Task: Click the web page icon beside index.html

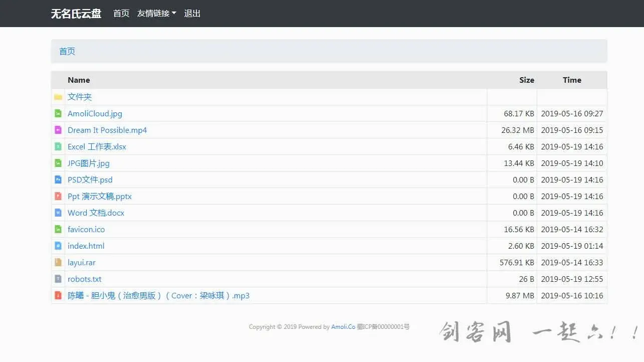Action: coord(58,246)
